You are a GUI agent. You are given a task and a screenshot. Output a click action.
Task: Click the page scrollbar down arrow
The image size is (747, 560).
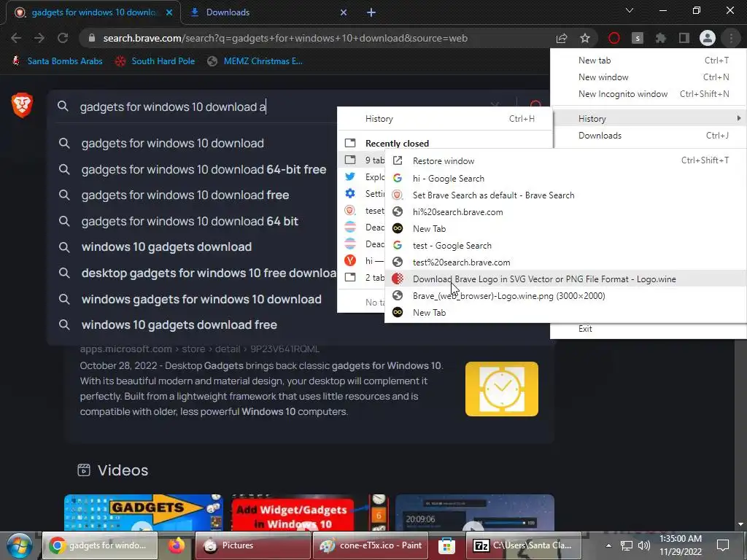[741, 524]
